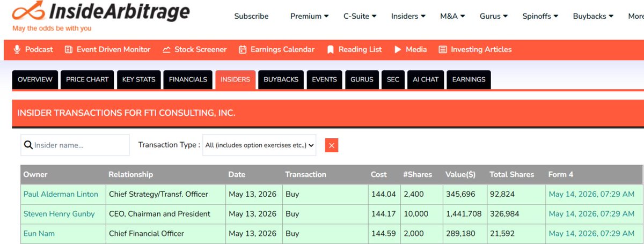Open the Transaction Type select box

tap(259, 145)
